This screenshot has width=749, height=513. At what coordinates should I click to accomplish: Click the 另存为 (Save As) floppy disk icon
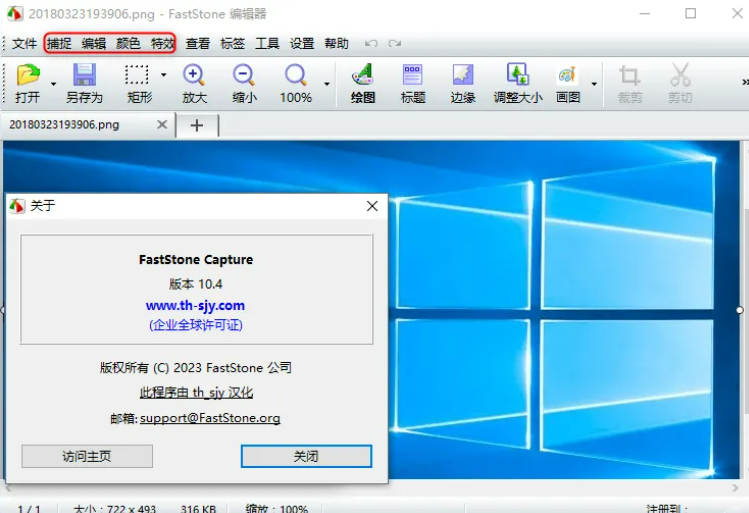click(85, 75)
